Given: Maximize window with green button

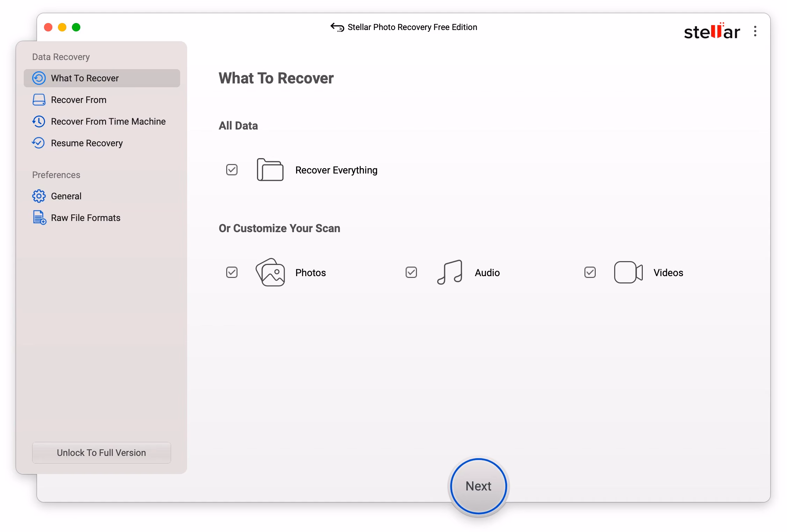Looking at the screenshot, I should click(76, 27).
